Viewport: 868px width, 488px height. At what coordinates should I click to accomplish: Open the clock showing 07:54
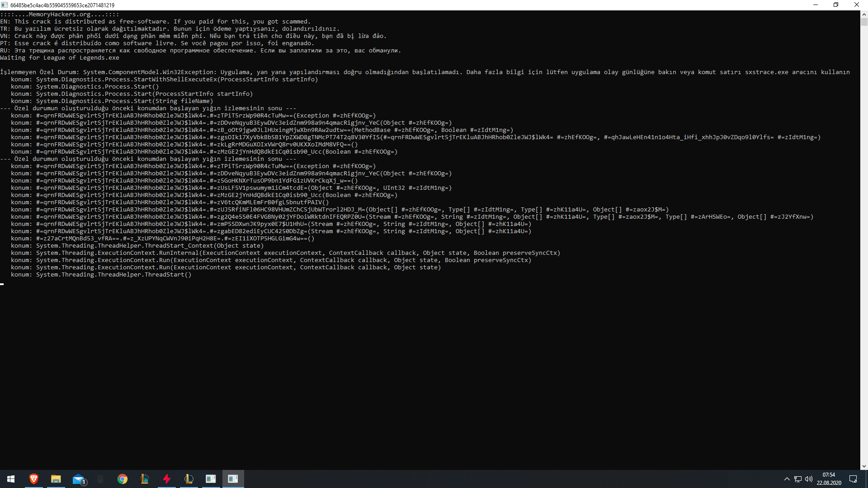(x=829, y=479)
